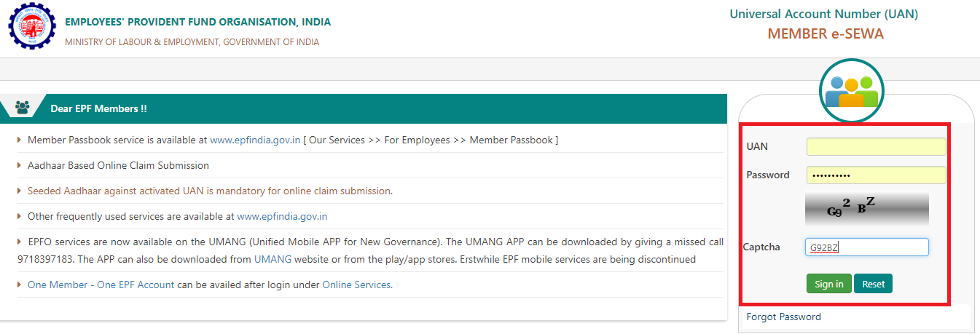
Task: Click the bullet arrow beside One Member link
Action: pyautogui.click(x=20, y=285)
